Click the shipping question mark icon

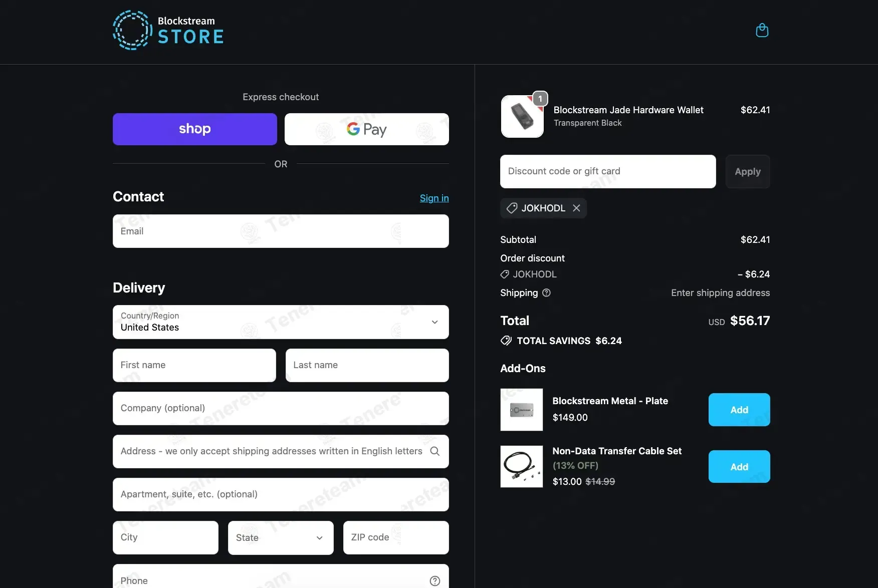pos(546,293)
